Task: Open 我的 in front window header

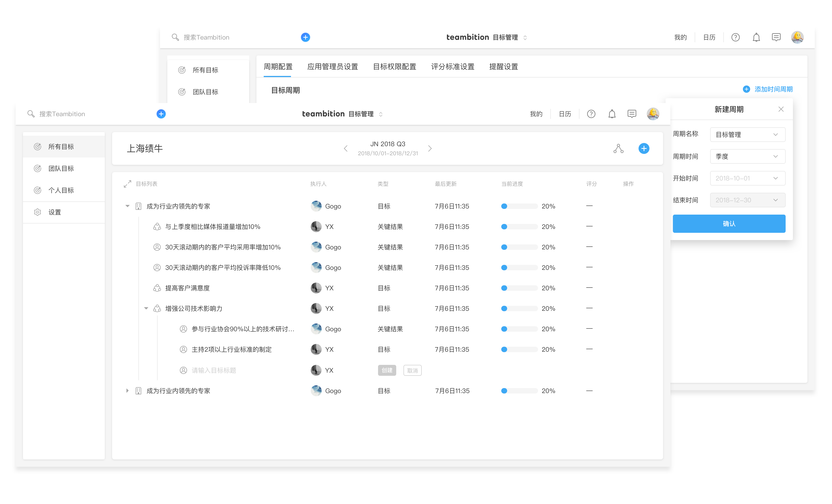Action: click(x=536, y=114)
